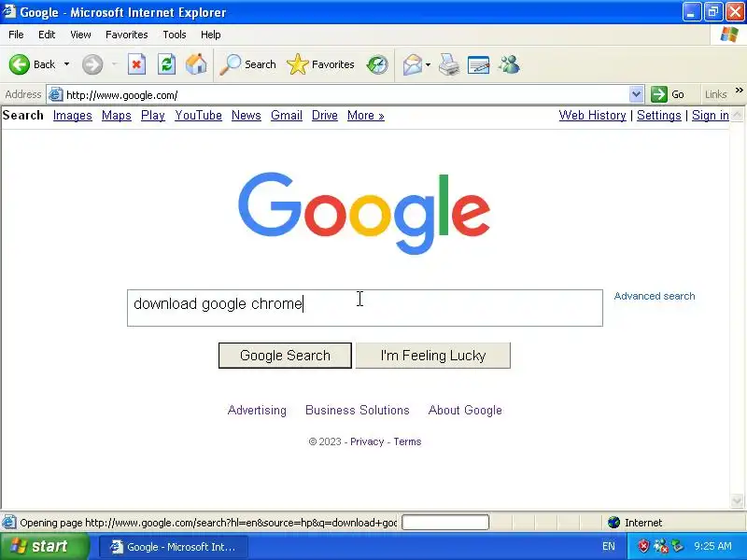The image size is (747, 560).
Task: Open the View menu
Action: coord(80,35)
